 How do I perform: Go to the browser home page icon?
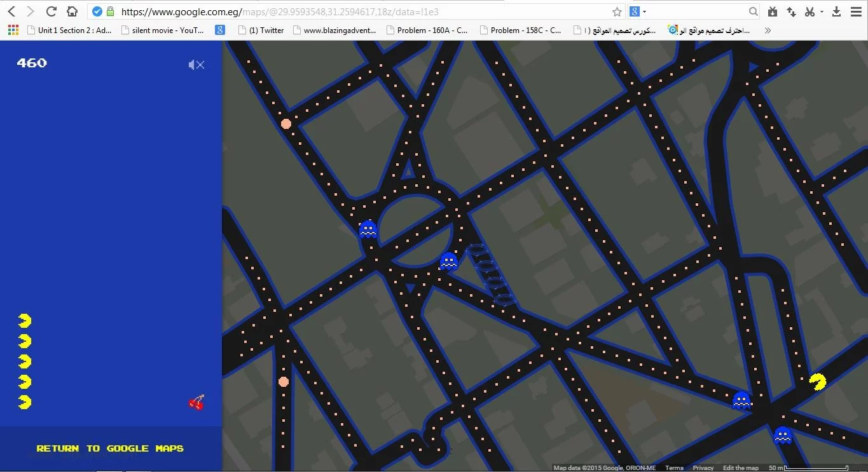click(x=72, y=11)
